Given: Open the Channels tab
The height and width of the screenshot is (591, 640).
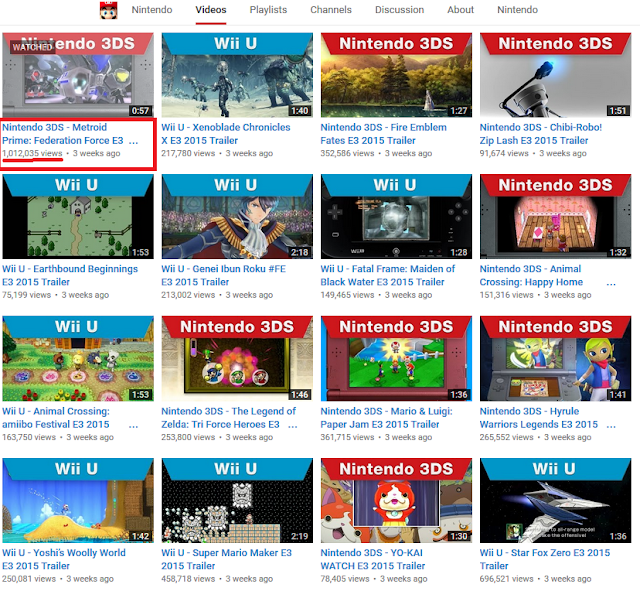Looking at the screenshot, I should pos(331,10).
